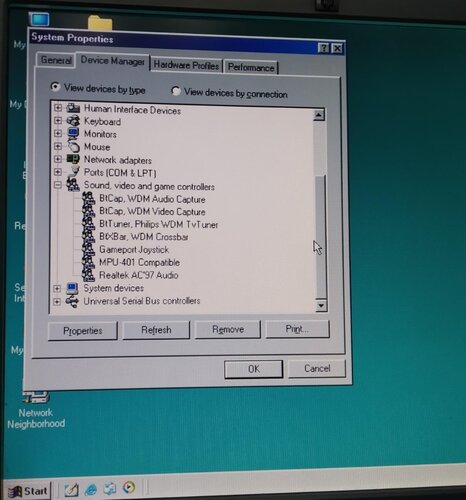Image resolution: width=466 pixels, height=500 pixels.
Task: Click the BtTuner Philips WDM TvTuner icon
Action: pyautogui.click(x=88, y=224)
